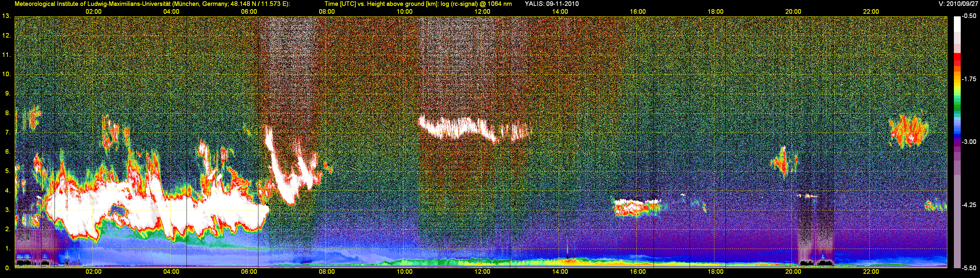Click the 16:00 label on the lower time axis
The image size is (980, 278).
click(638, 272)
